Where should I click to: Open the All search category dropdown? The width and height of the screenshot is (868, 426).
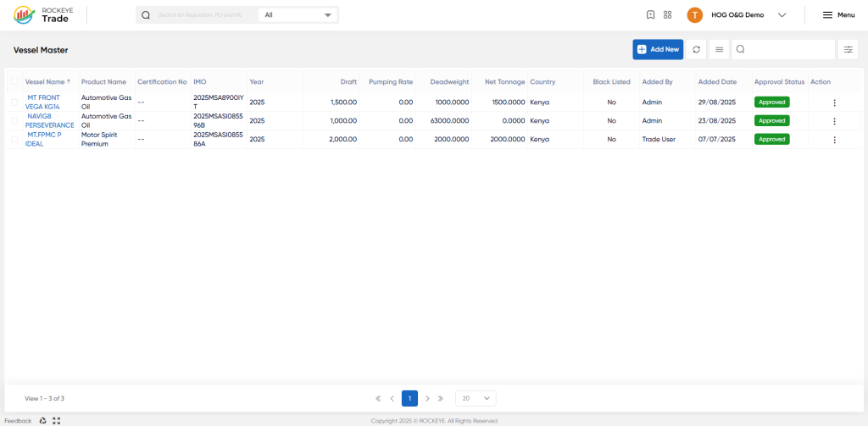[298, 15]
